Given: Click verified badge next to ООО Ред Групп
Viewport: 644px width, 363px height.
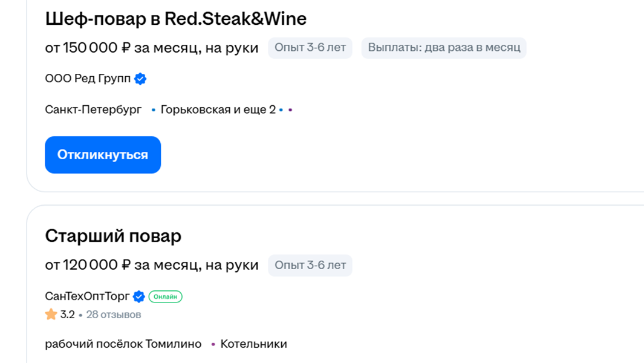Looking at the screenshot, I should (140, 79).
